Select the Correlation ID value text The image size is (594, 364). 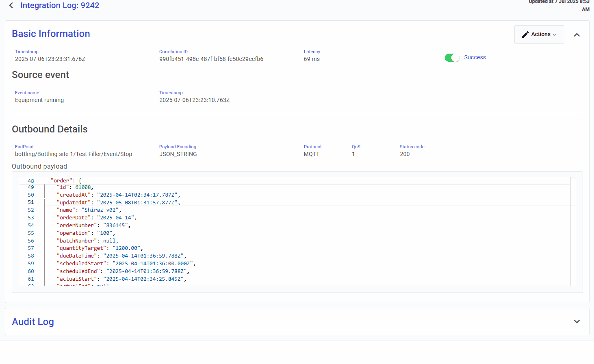click(x=211, y=59)
